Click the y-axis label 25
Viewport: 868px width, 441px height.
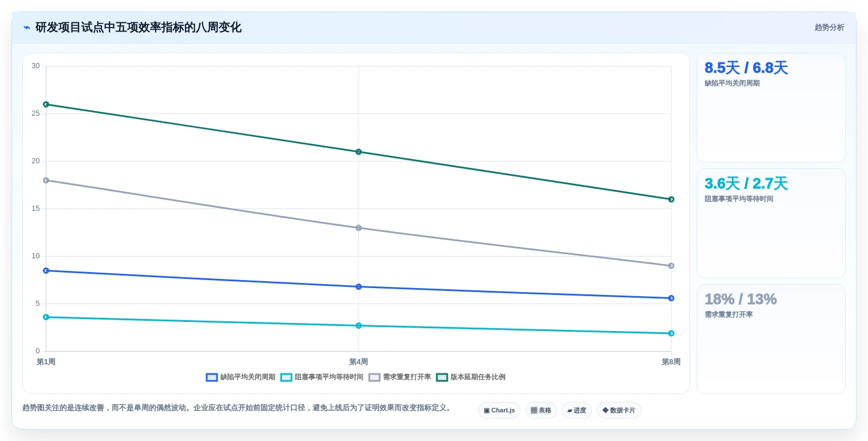[35, 113]
